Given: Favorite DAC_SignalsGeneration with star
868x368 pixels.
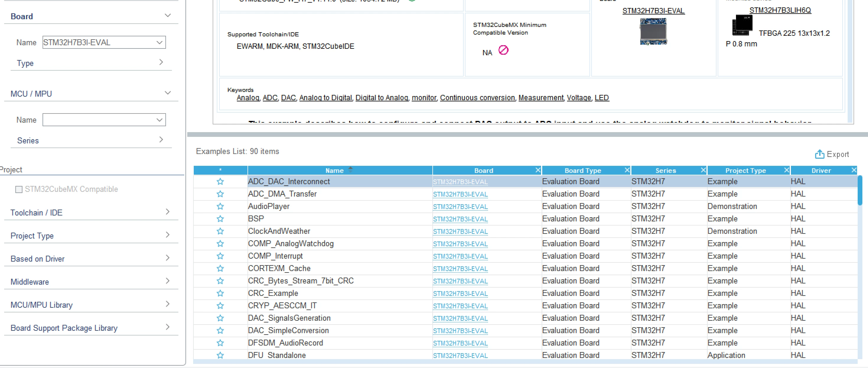Looking at the screenshot, I should click(x=220, y=318).
